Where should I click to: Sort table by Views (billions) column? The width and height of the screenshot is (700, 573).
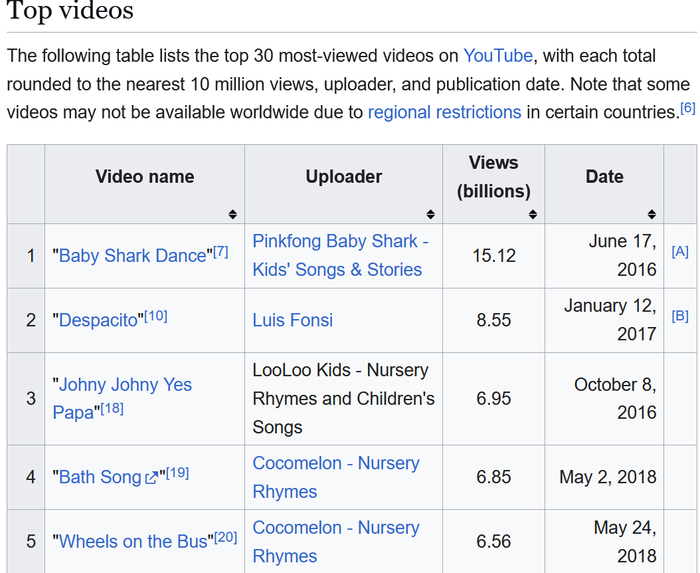pos(533,214)
